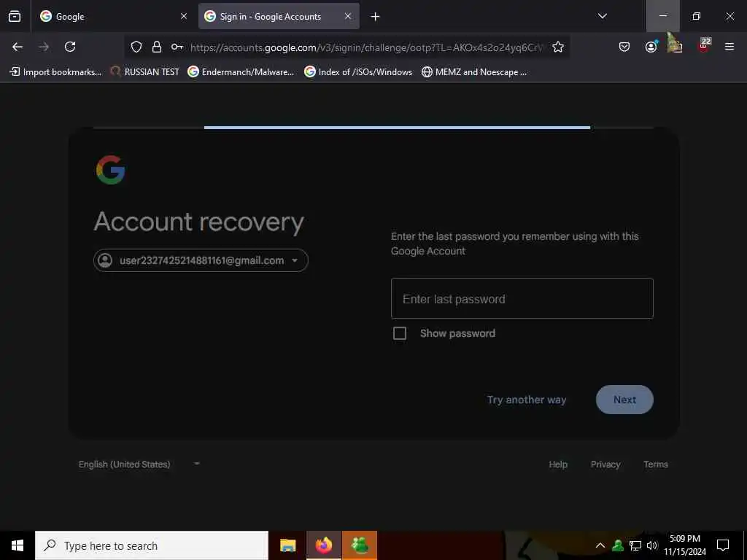Open Index of /ISOs/Windows bookmark

click(358, 72)
